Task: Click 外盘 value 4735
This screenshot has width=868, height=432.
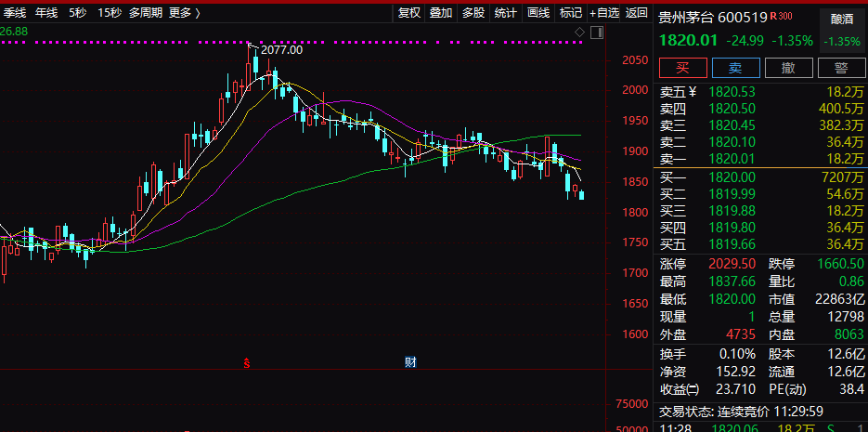Action: (740, 334)
